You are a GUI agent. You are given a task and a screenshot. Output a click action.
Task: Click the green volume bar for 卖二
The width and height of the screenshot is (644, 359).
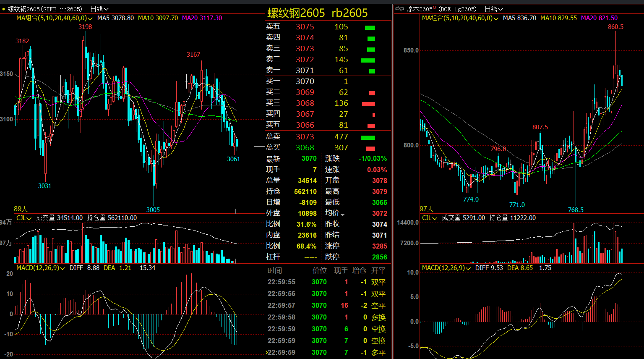368,60
